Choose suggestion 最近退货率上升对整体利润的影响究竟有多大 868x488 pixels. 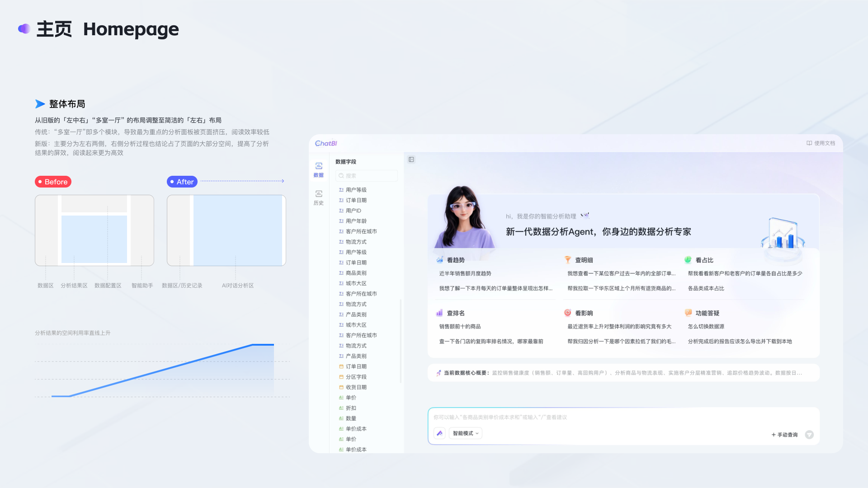(619, 326)
